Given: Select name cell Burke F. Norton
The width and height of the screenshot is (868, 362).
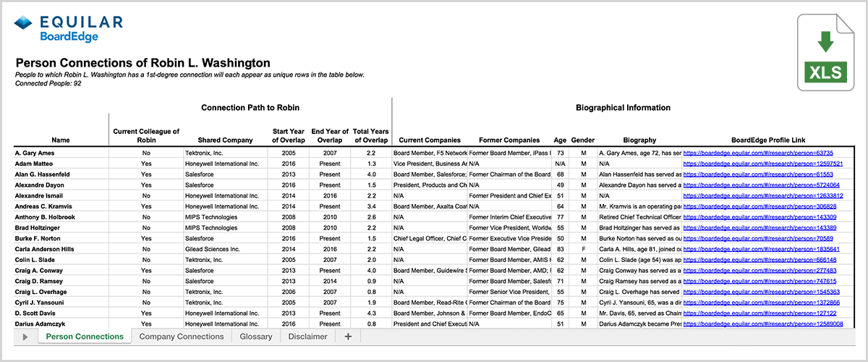Looking at the screenshot, I should coord(61,238).
